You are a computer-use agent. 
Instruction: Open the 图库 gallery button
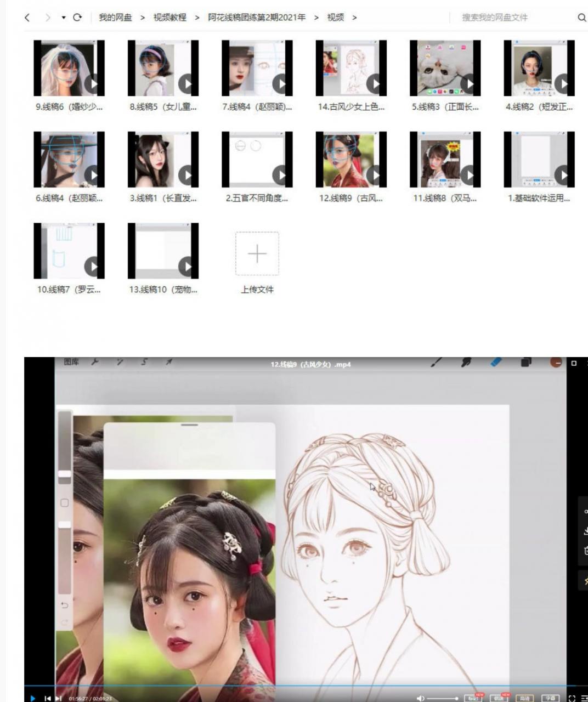point(71,362)
